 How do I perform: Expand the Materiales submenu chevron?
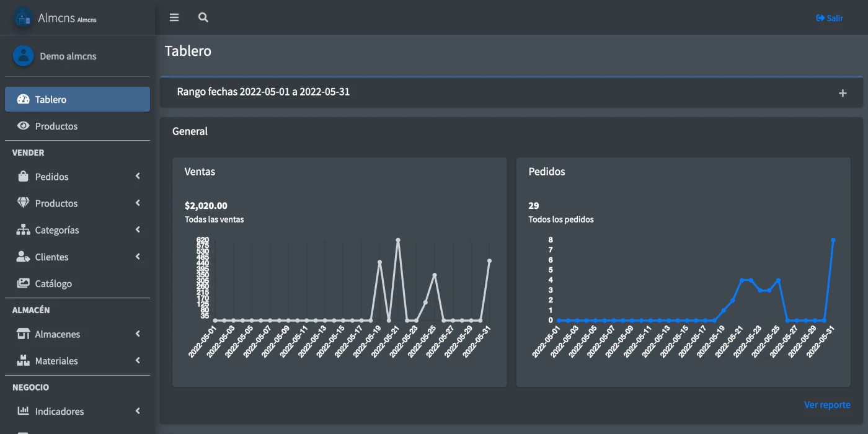(x=138, y=361)
